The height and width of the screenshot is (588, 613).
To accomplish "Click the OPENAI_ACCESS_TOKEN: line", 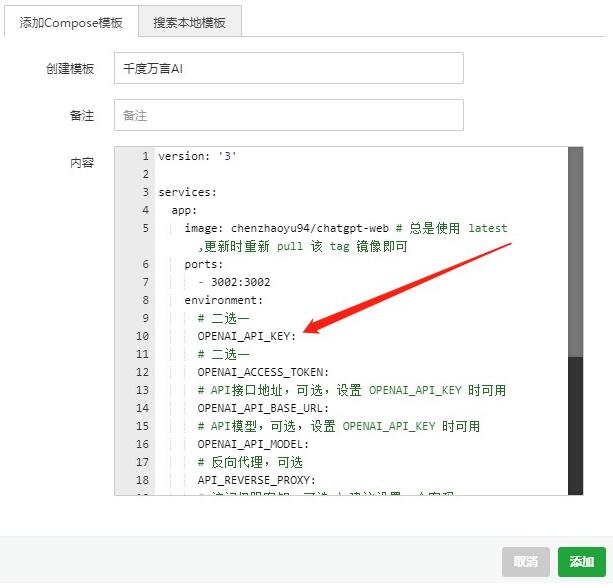I will 263,372.
